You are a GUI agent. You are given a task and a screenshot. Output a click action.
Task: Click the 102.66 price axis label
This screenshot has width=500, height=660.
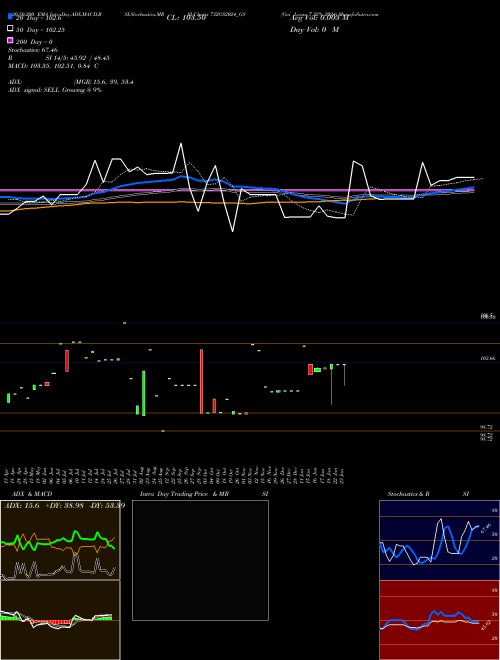click(487, 358)
